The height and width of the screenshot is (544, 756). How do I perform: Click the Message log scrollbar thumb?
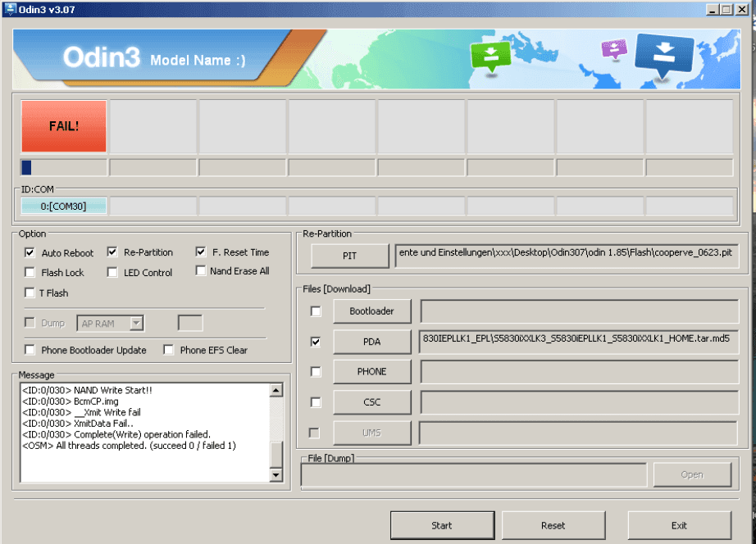point(276,455)
